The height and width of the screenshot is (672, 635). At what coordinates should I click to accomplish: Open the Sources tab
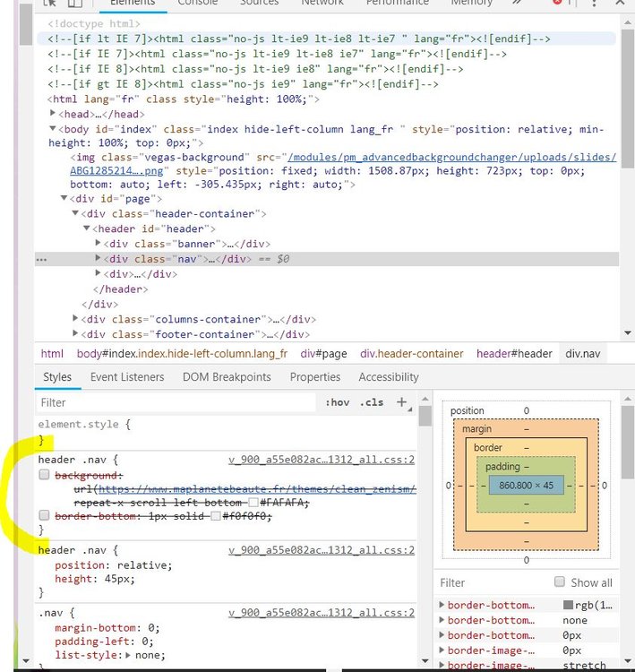[259, 3]
